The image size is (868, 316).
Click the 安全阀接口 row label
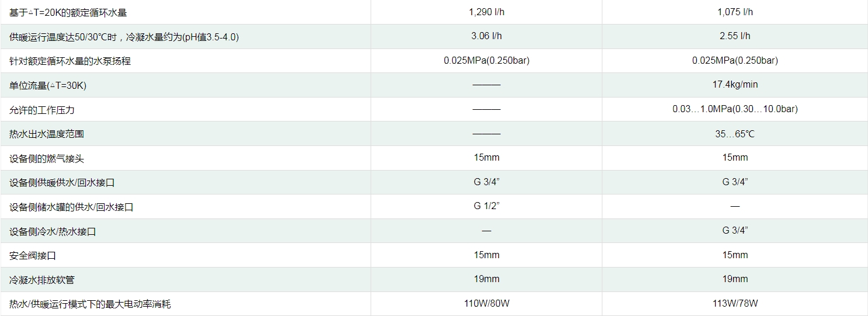click(33, 256)
